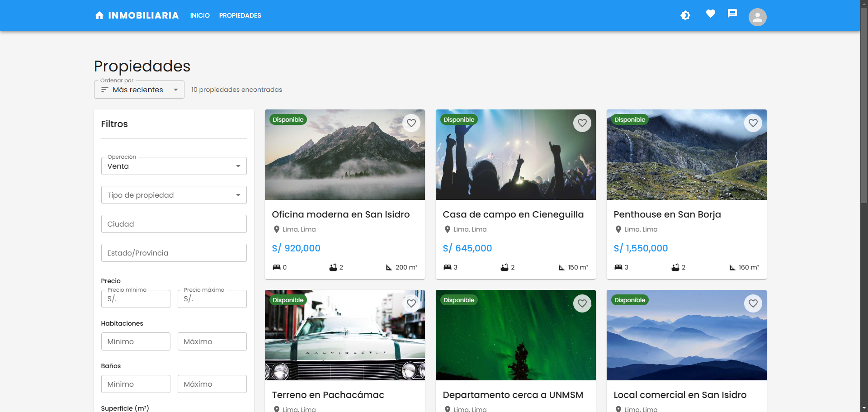Focus the Precio mínimo field

pos(136,299)
